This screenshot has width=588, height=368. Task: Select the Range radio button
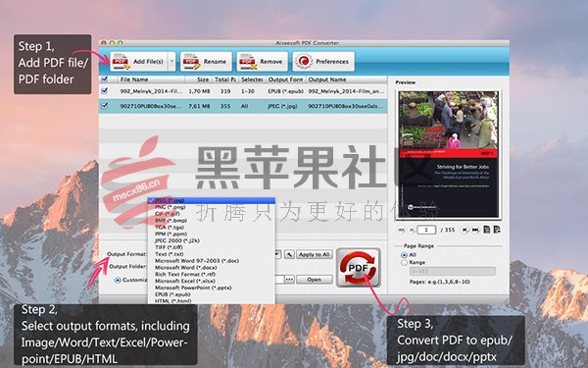pyautogui.click(x=404, y=262)
